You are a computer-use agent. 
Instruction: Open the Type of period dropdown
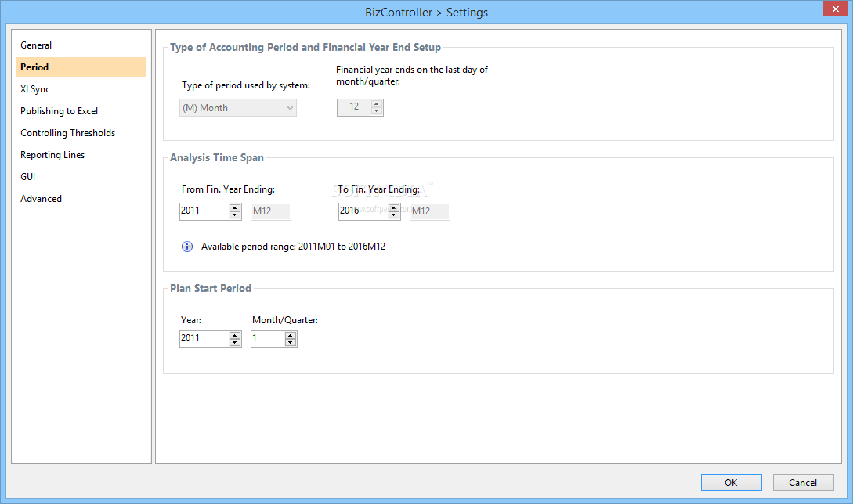point(238,108)
